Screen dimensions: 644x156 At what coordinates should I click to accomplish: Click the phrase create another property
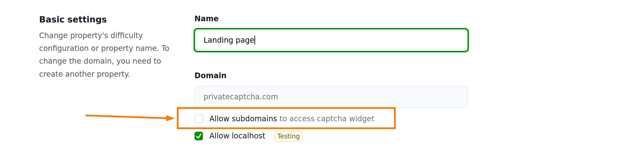(x=84, y=74)
